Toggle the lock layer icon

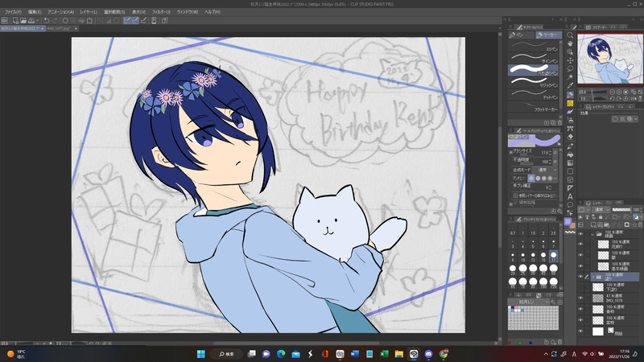click(601, 216)
